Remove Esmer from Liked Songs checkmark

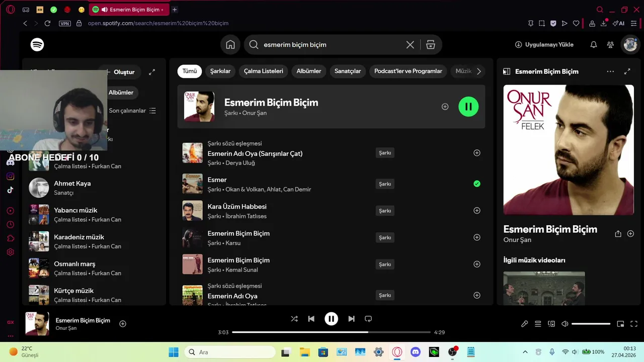pos(477,184)
